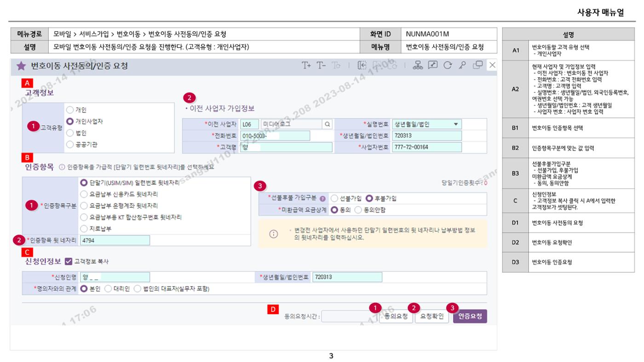644x362 pixels.
Task: Close the 번호이동 사전동의/인증 요청 screen
Action: pos(492,65)
